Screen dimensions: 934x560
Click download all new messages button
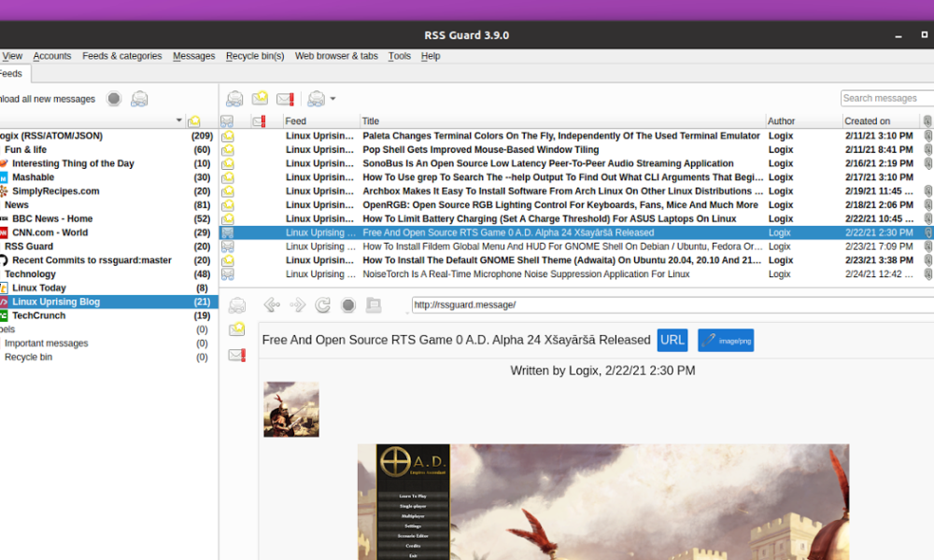pos(48,99)
